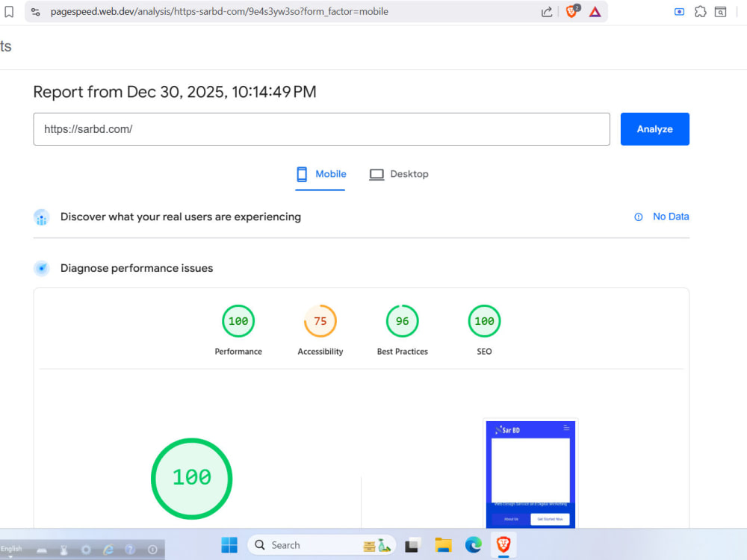This screenshot has height=560, width=747.
Task: Click the question mark help icon in overlay bar
Action: [130, 550]
